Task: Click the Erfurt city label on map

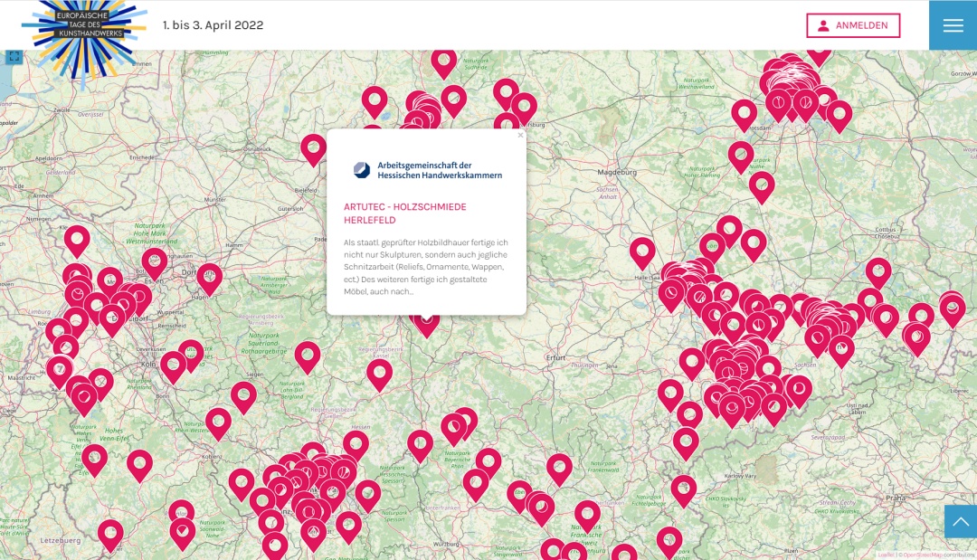Action: click(x=555, y=357)
